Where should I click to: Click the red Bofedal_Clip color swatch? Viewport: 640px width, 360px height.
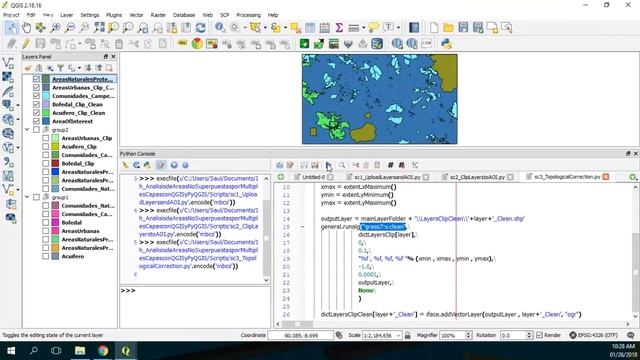tap(55, 163)
